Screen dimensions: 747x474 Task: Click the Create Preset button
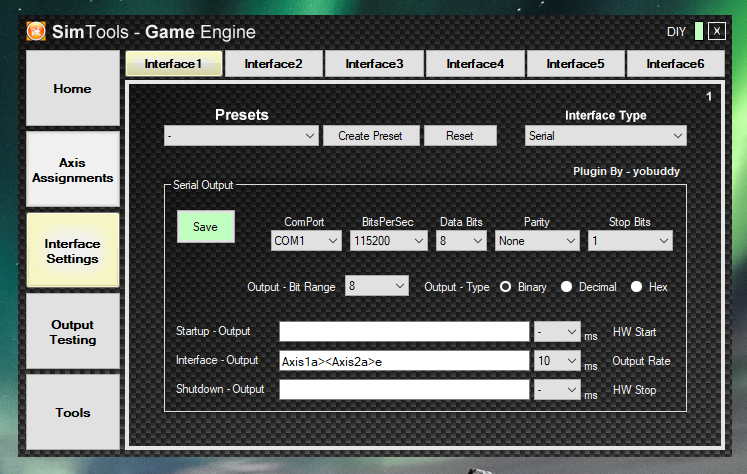(x=370, y=136)
